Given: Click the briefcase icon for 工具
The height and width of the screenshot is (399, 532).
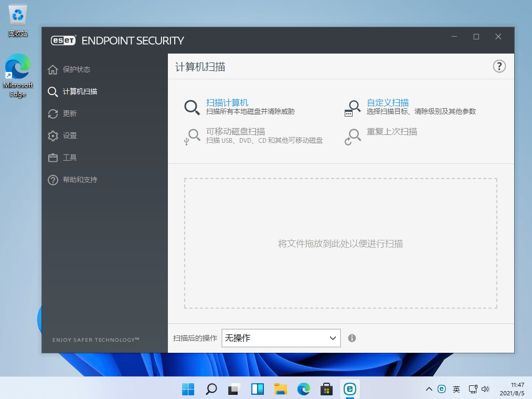Looking at the screenshot, I should click(52, 157).
